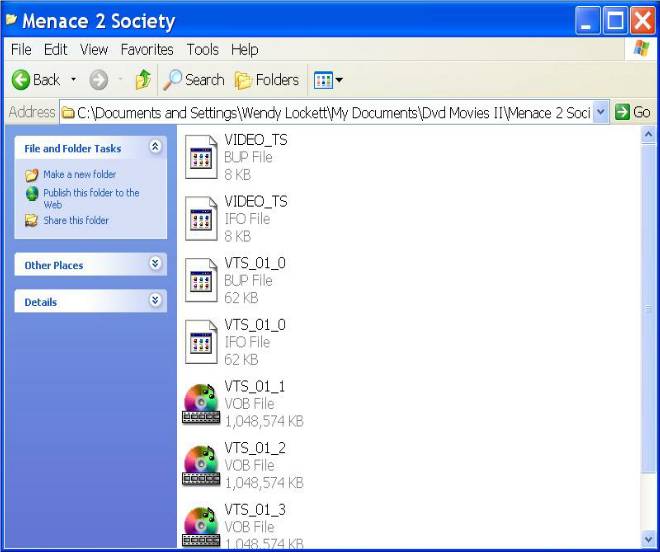Select the VTS_01_0 BUP file icon
Screen dimensions: 660x552
[x=201, y=280]
